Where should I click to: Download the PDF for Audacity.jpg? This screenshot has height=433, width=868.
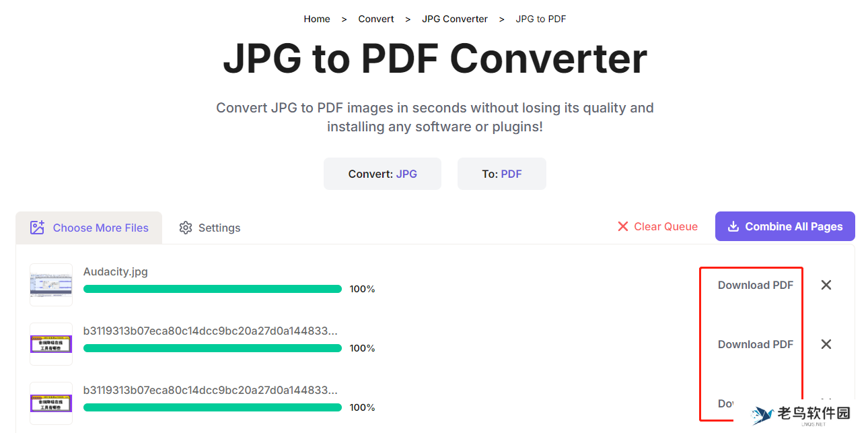pos(755,285)
